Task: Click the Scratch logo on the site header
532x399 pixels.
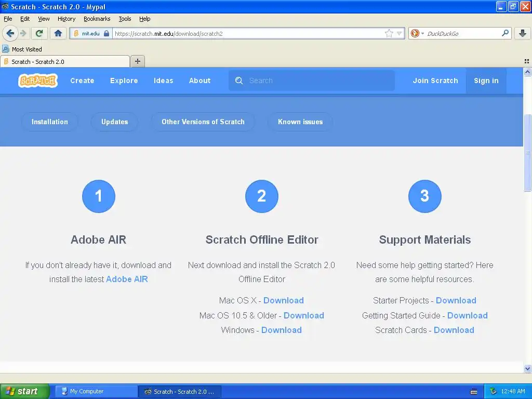Action: 38,81
